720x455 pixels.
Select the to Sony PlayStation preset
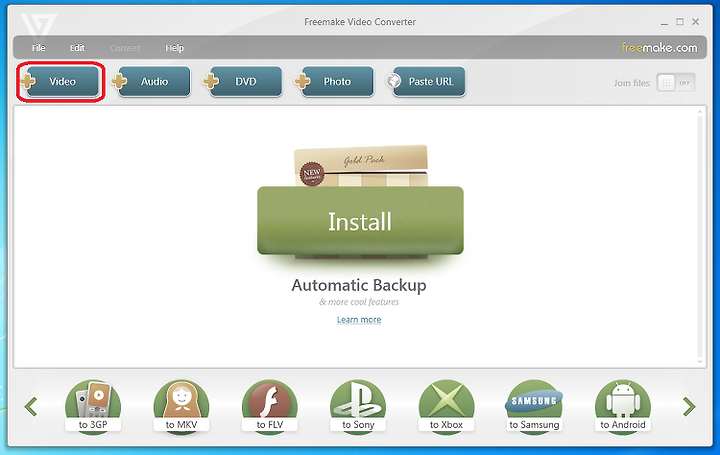[358, 407]
